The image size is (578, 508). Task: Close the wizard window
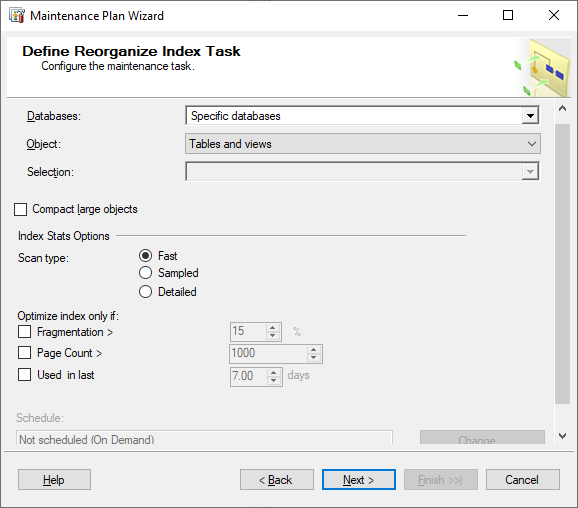click(554, 15)
